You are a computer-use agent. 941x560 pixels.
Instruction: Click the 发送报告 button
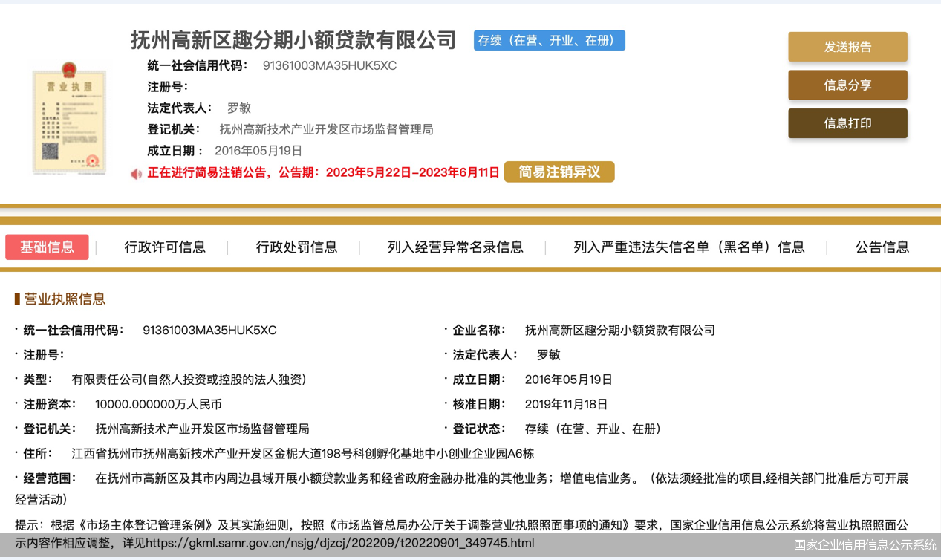[x=847, y=47]
